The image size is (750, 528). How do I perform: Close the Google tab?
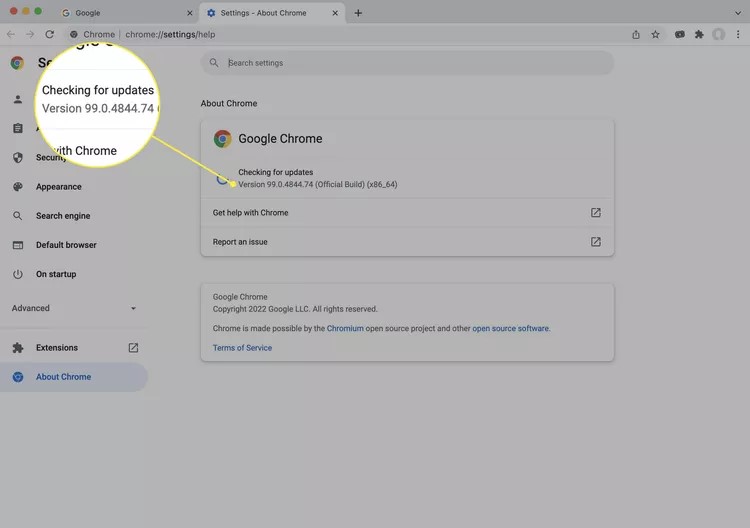point(190,13)
